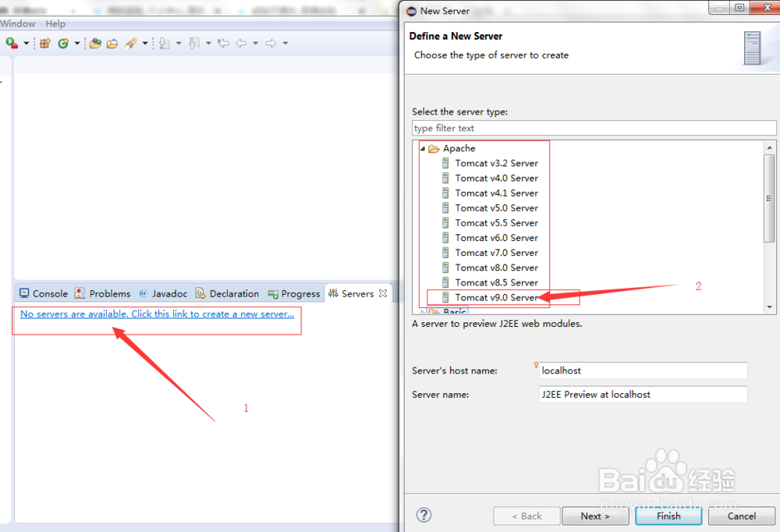Viewport: 780px width, 532px height.
Task: Click the Next Annotation icon
Action: [164, 44]
